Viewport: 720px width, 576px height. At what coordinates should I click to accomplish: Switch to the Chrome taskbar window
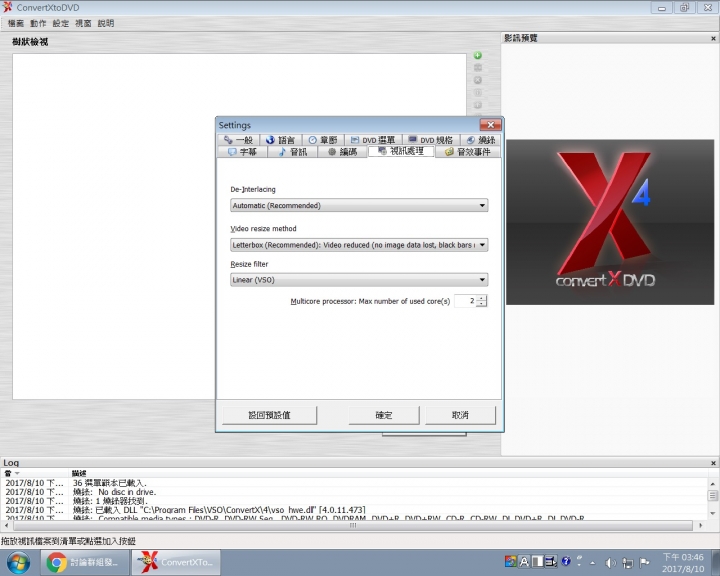[84, 562]
